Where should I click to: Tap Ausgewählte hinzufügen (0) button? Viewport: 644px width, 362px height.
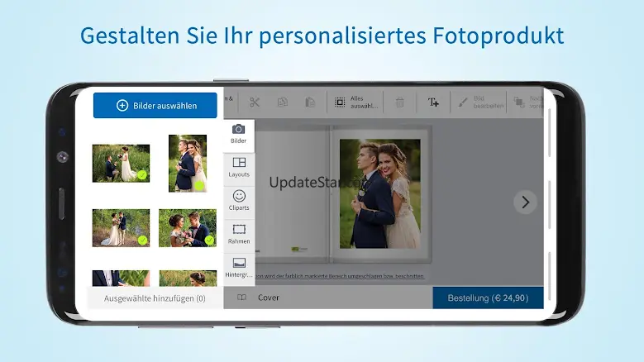[155, 298]
